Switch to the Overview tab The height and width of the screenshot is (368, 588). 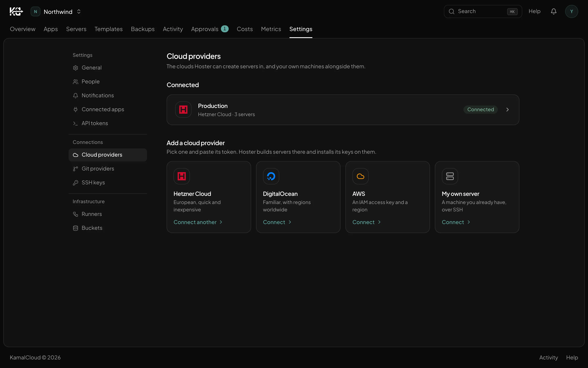23,29
